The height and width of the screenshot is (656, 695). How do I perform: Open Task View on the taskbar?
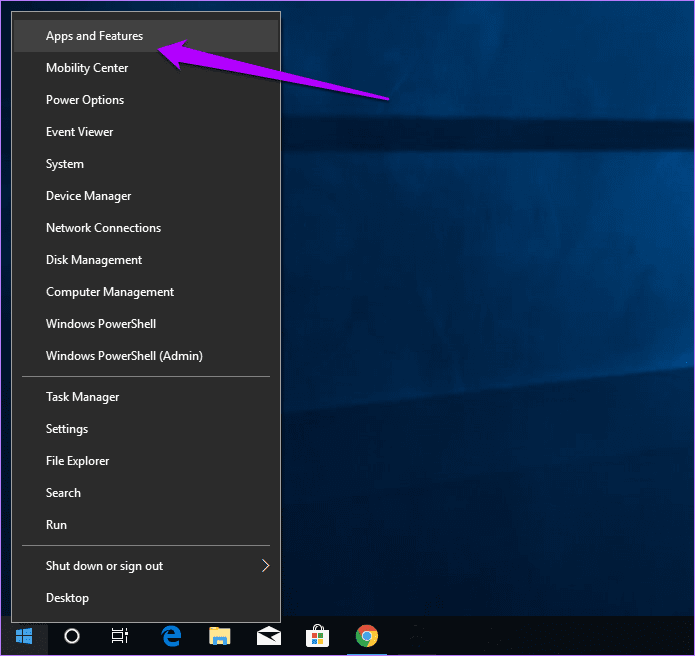(120, 636)
